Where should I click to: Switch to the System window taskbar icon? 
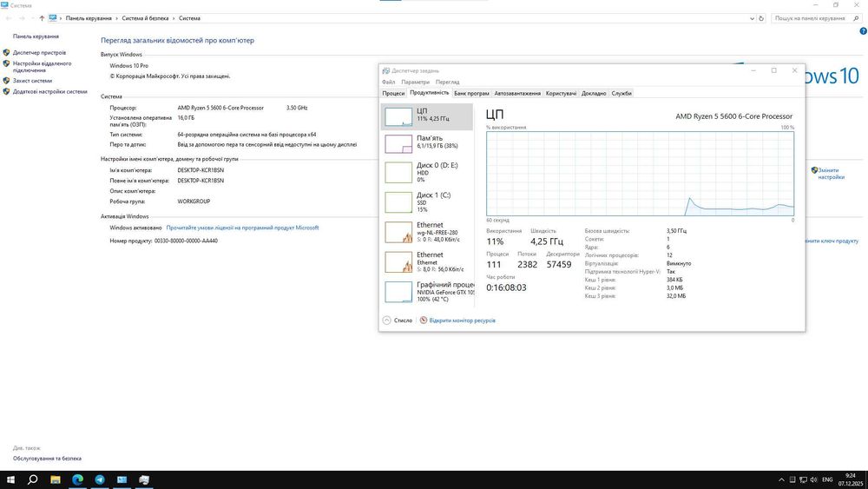click(x=122, y=479)
